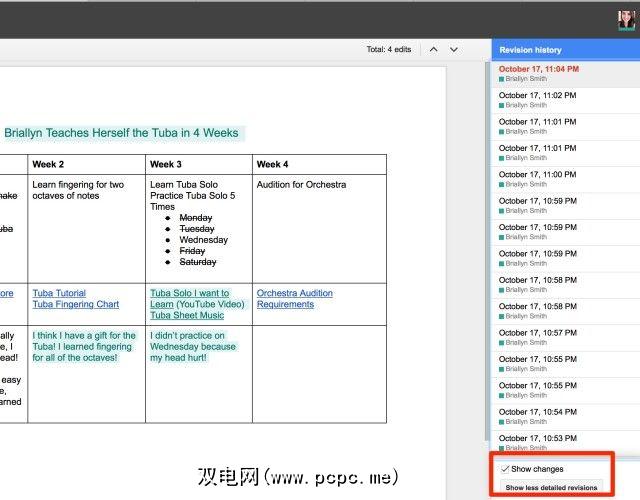Click the Week 4 header cell
This screenshot has height=500, width=640.
pos(320,164)
